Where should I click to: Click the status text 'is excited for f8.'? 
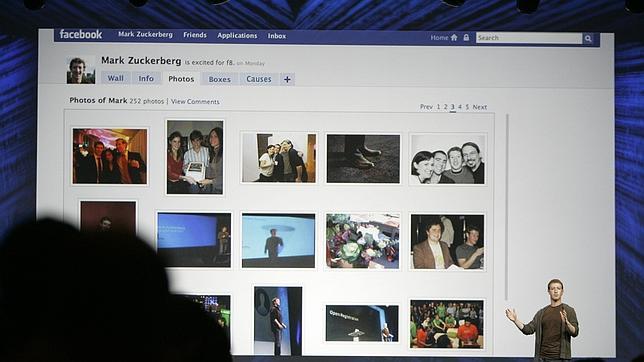pos(209,62)
